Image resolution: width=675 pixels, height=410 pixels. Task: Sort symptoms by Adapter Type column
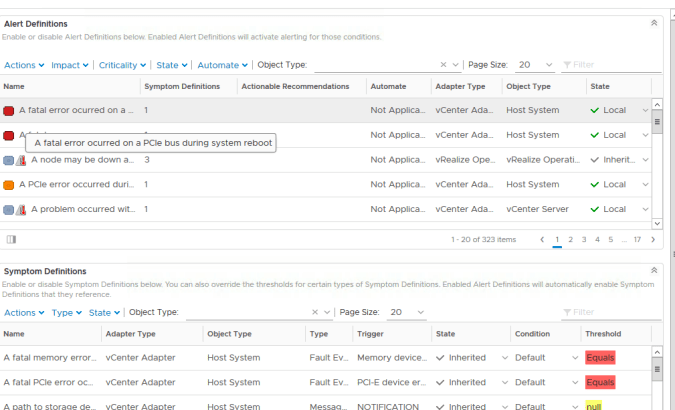pos(131,334)
